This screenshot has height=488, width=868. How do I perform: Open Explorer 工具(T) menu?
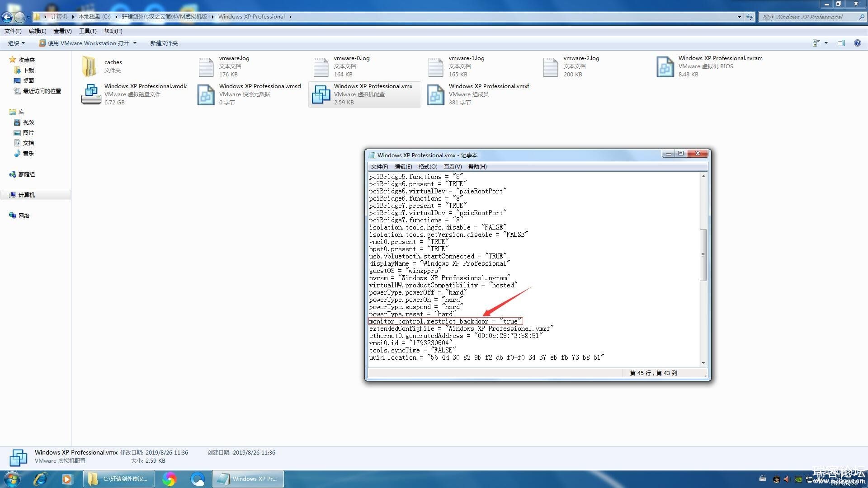tap(88, 31)
